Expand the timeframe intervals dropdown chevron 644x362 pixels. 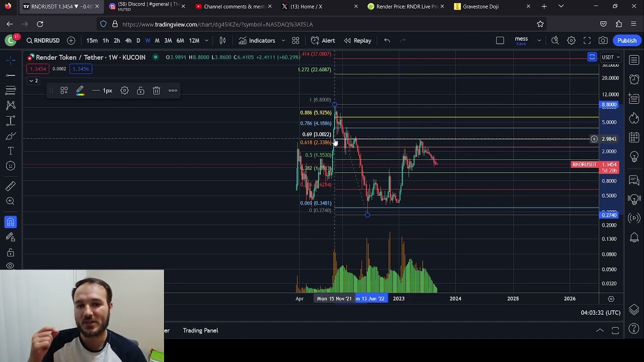pyautogui.click(x=206, y=40)
